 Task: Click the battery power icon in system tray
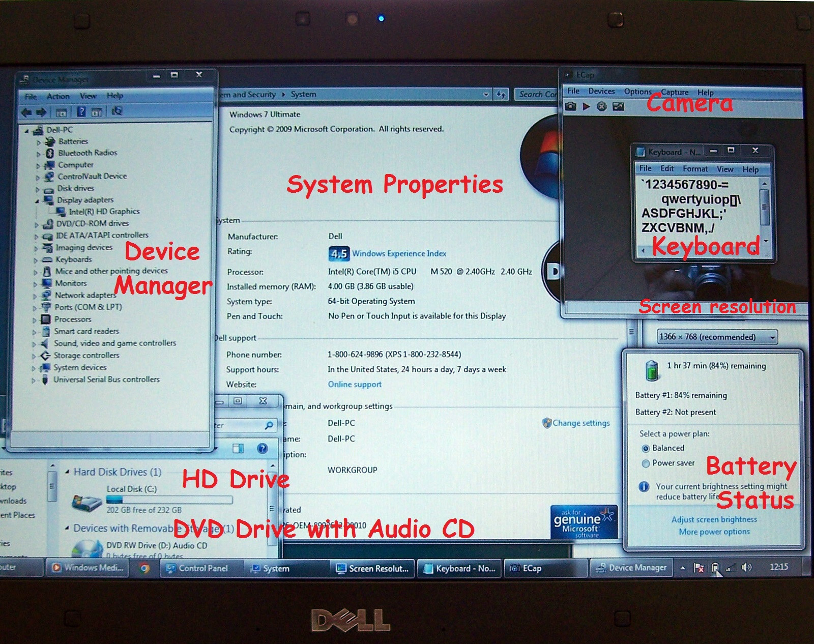point(715,568)
